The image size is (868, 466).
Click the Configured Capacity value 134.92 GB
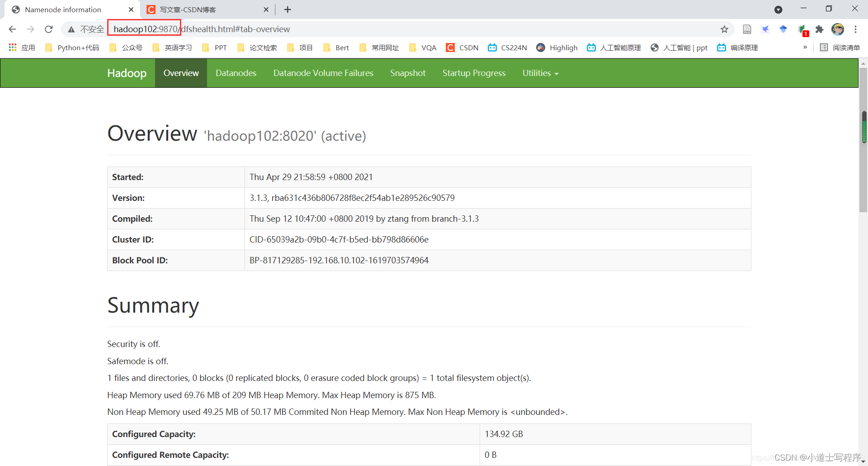point(504,434)
